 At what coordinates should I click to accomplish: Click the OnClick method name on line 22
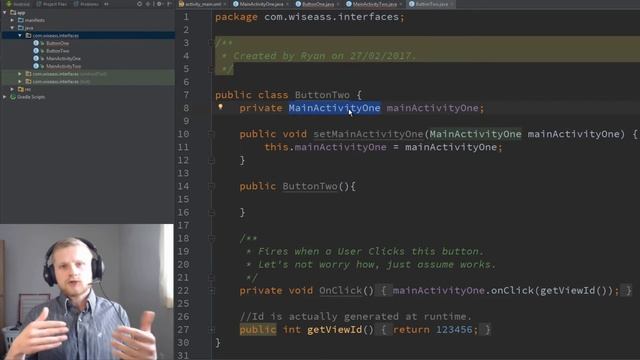[340, 291]
